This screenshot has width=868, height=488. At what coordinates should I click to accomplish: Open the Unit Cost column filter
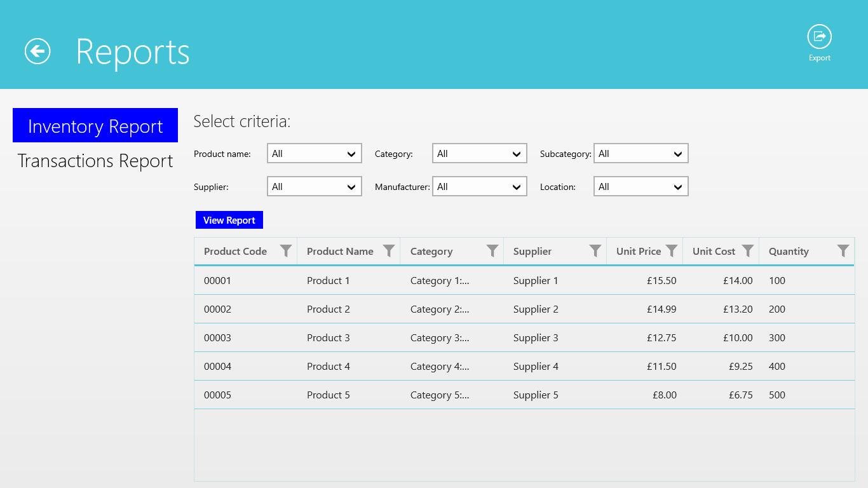tap(748, 251)
